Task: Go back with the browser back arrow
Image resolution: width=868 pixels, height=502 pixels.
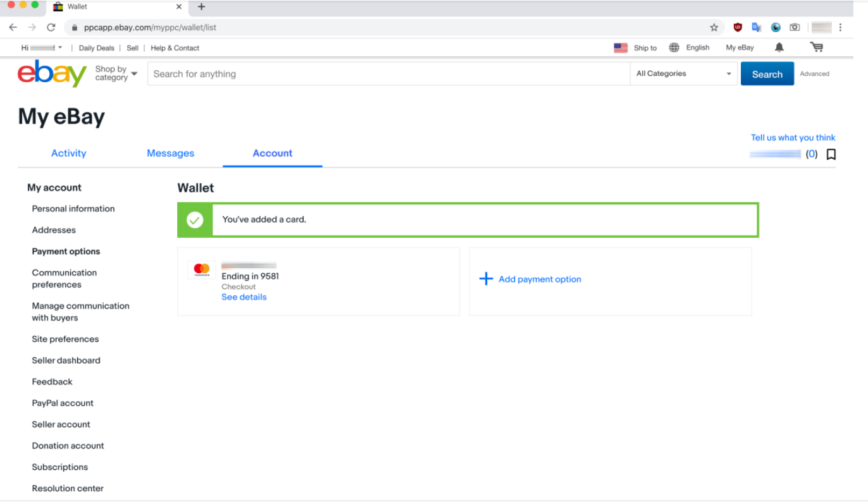Action: pyautogui.click(x=13, y=27)
